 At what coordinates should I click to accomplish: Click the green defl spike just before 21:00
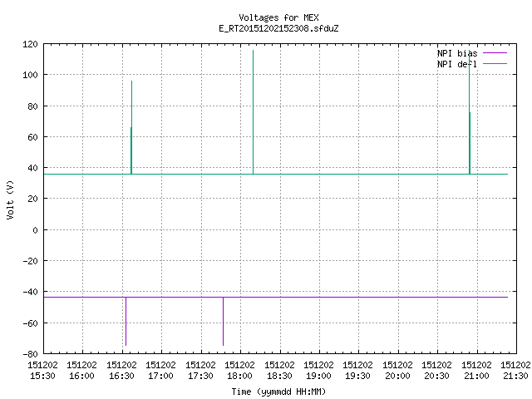(470, 112)
